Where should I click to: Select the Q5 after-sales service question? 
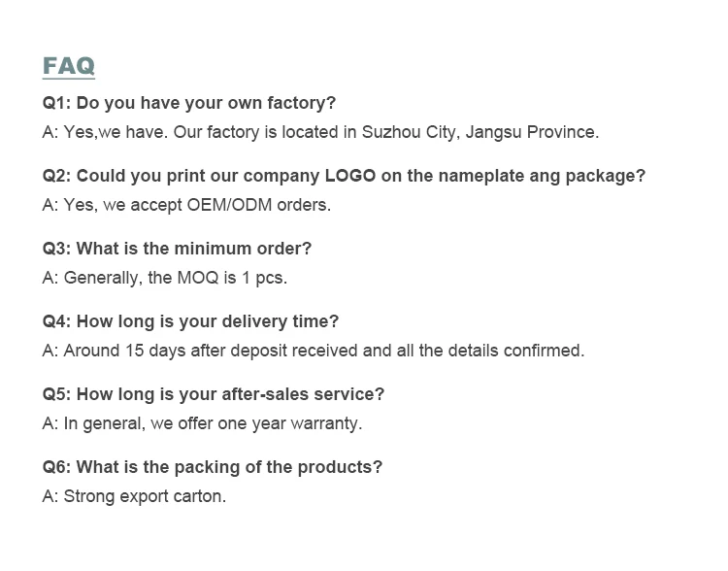tap(213, 394)
